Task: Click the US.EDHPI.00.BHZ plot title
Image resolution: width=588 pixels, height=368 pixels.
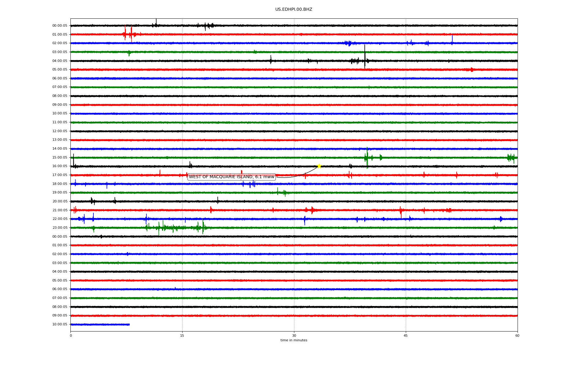Action: [294, 10]
